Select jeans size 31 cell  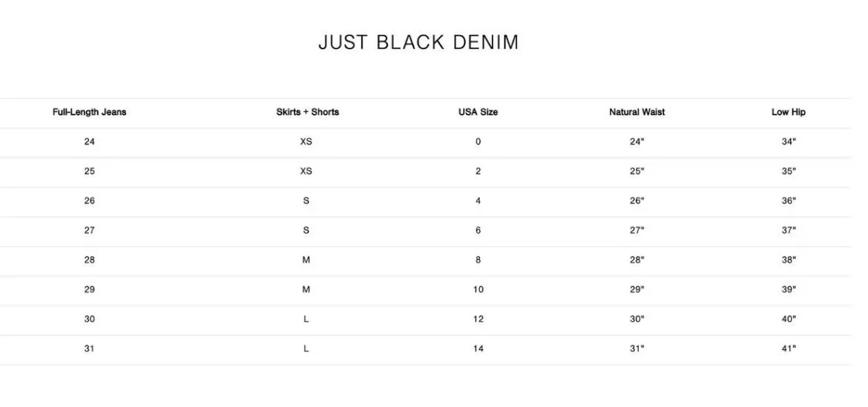[x=89, y=349]
